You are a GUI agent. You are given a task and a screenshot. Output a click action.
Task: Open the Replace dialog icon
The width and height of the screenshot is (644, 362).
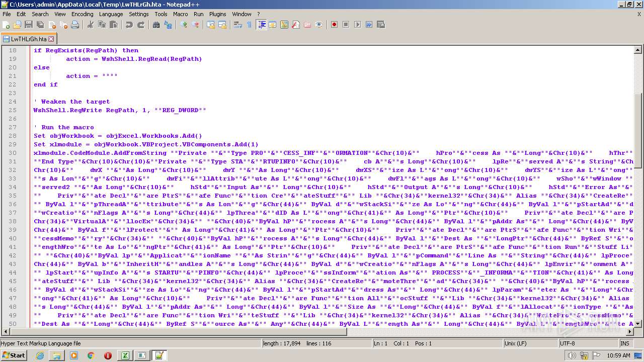coord(168,25)
